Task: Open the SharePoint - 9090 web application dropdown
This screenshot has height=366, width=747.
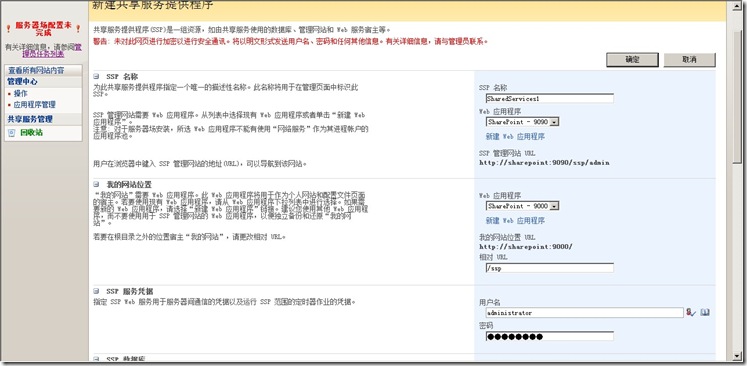Action: point(522,122)
